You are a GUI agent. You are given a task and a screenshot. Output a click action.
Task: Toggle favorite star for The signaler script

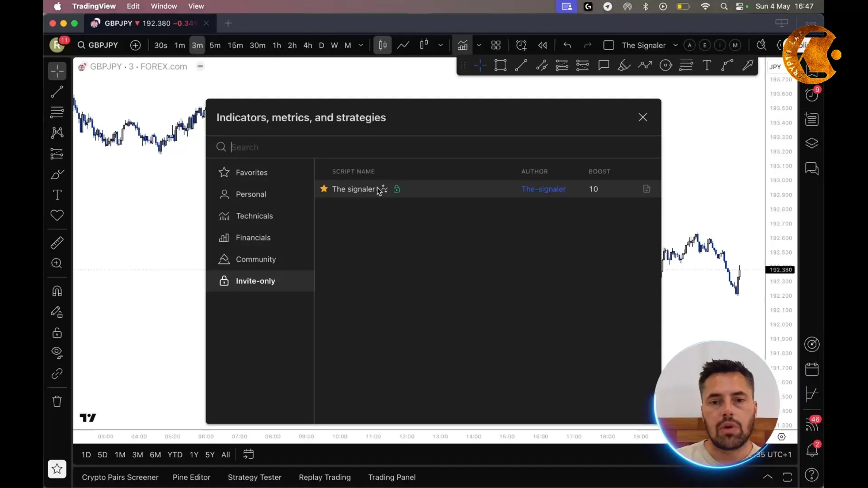pos(324,189)
